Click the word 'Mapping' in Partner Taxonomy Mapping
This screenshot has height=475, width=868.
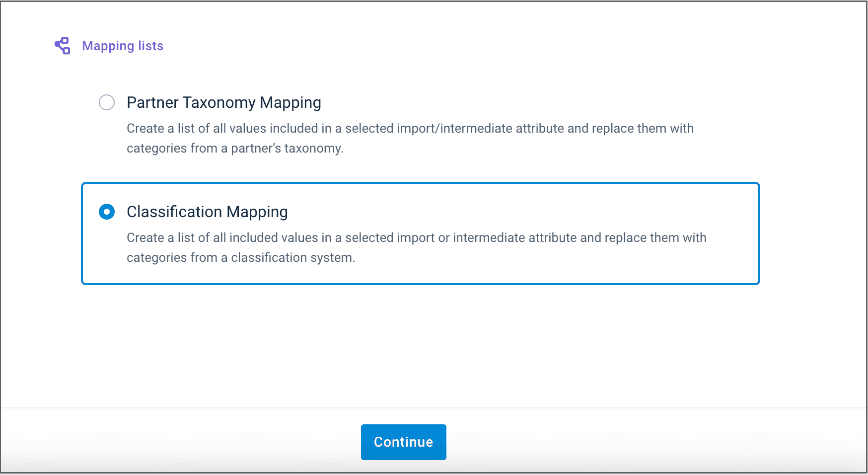coord(290,102)
